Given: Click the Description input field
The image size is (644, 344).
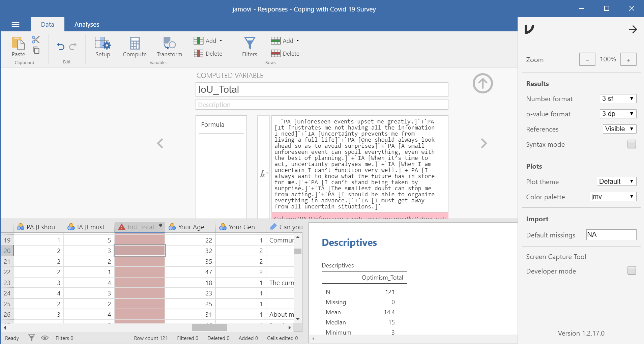Looking at the screenshot, I should 322,105.
